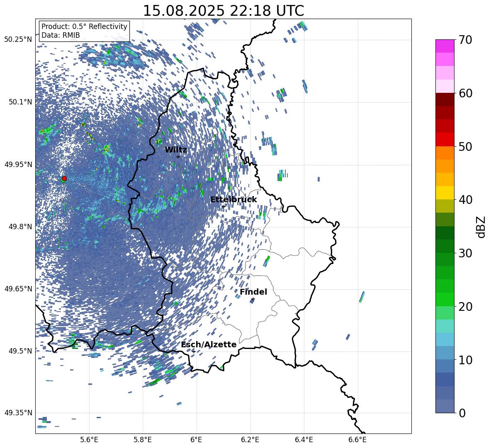This screenshot has height=448, width=491.
Task: Click the 5.8°E longitude label
Action: pos(143,440)
